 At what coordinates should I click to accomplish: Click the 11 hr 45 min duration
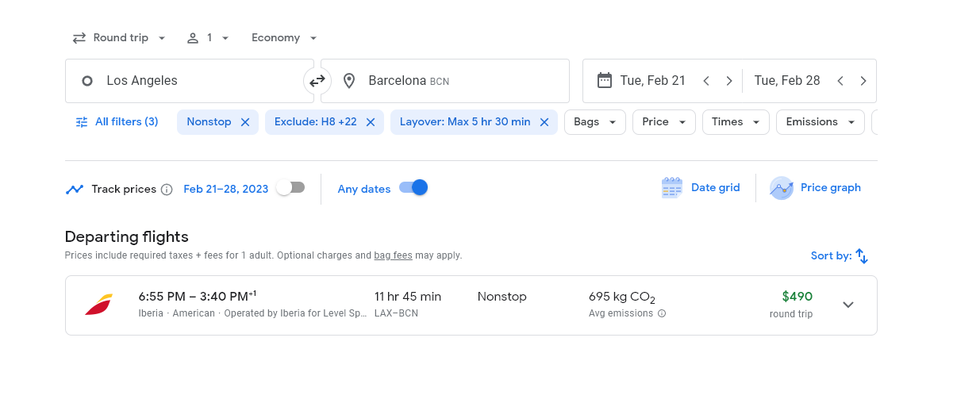point(408,297)
